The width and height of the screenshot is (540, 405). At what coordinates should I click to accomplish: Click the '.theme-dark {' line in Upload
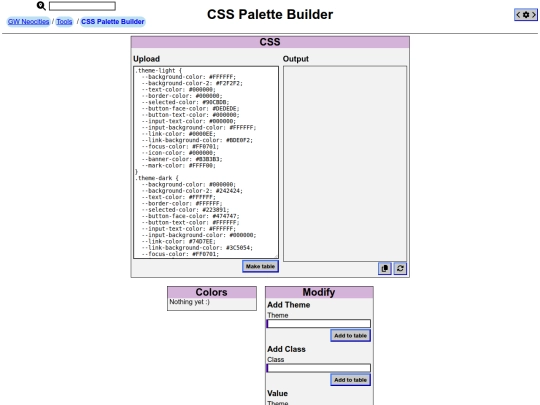pos(157,178)
